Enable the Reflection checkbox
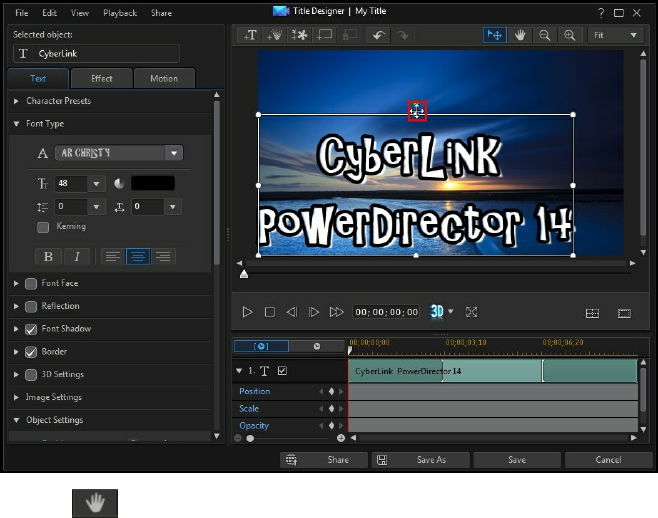Viewport: 658px width, 518px height. tap(31, 306)
